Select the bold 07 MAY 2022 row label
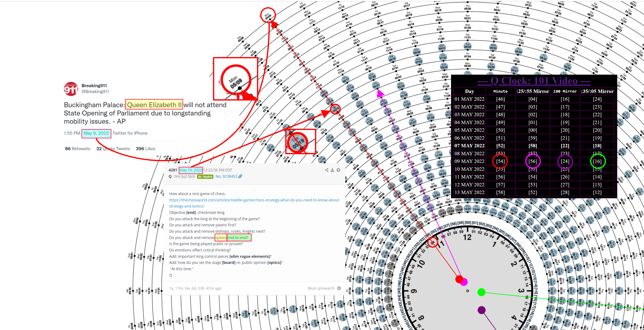 tap(469, 146)
